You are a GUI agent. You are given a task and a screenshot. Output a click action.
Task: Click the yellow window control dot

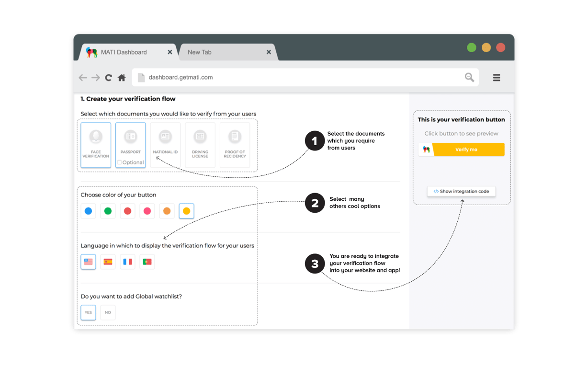pos(486,47)
